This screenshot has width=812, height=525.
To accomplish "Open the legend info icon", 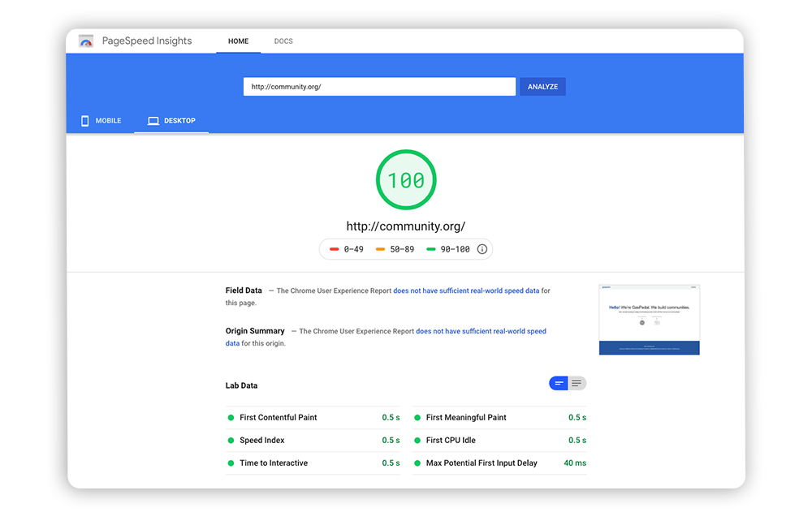I will (482, 249).
